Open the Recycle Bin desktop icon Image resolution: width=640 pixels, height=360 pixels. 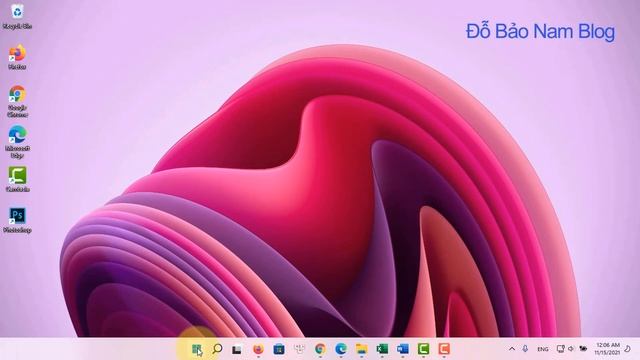[17, 17]
